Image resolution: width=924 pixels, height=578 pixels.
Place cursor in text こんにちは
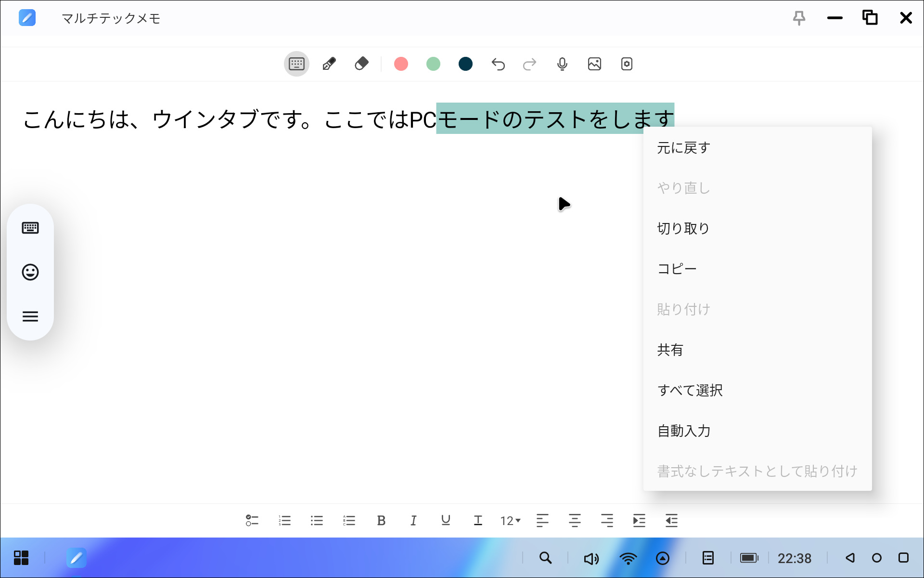click(76, 119)
